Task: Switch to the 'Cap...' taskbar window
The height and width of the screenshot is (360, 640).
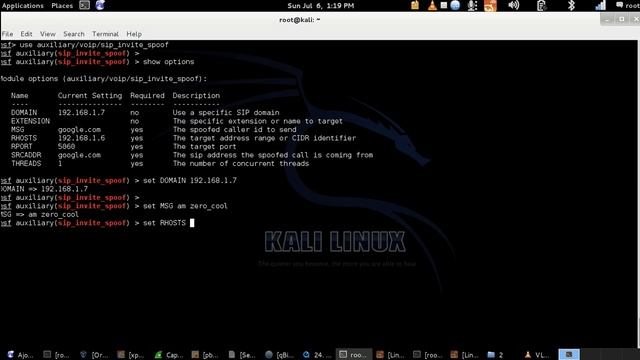Action: pyautogui.click(x=169, y=355)
